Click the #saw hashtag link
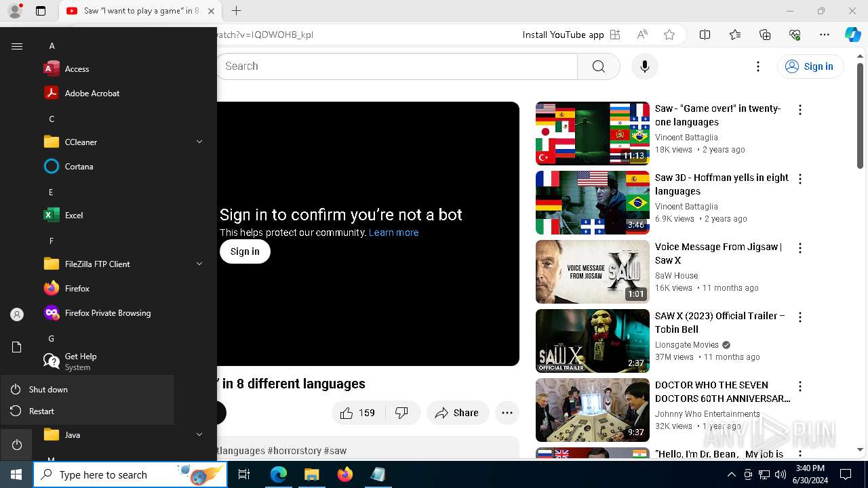Image resolution: width=868 pixels, height=488 pixels. tap(335, 451)
